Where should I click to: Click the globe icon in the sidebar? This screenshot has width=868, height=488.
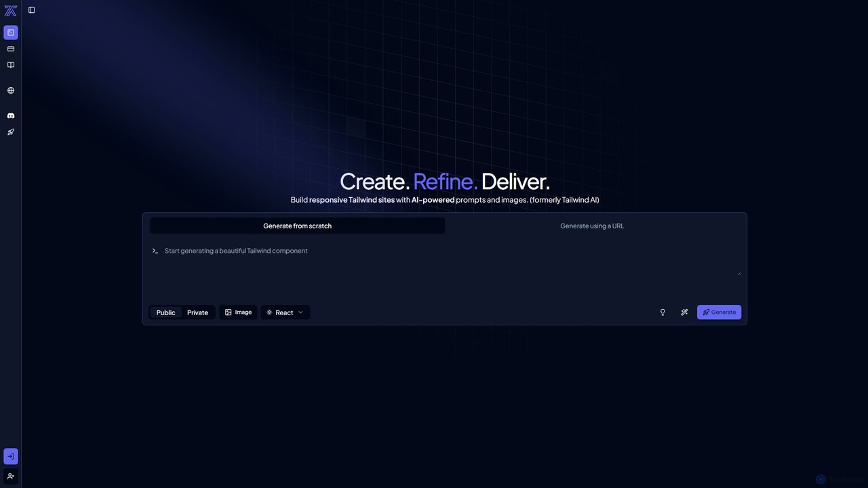point(11,90)
